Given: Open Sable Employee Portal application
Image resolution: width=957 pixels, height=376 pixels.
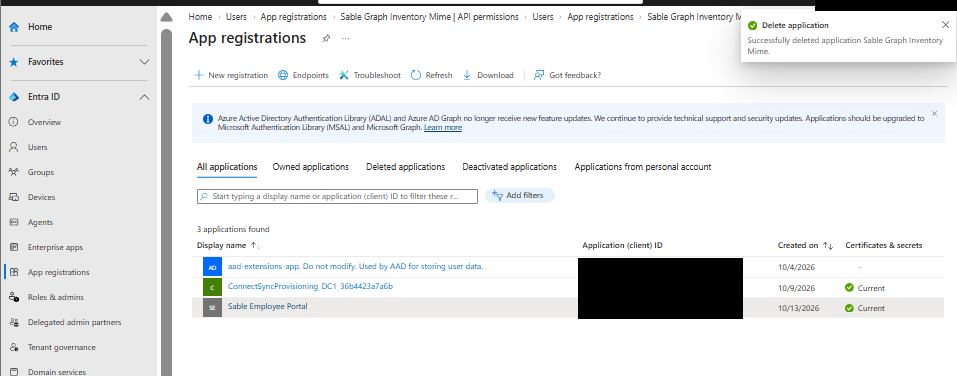Looking at the screenshot, I should (x=267, y=306).
